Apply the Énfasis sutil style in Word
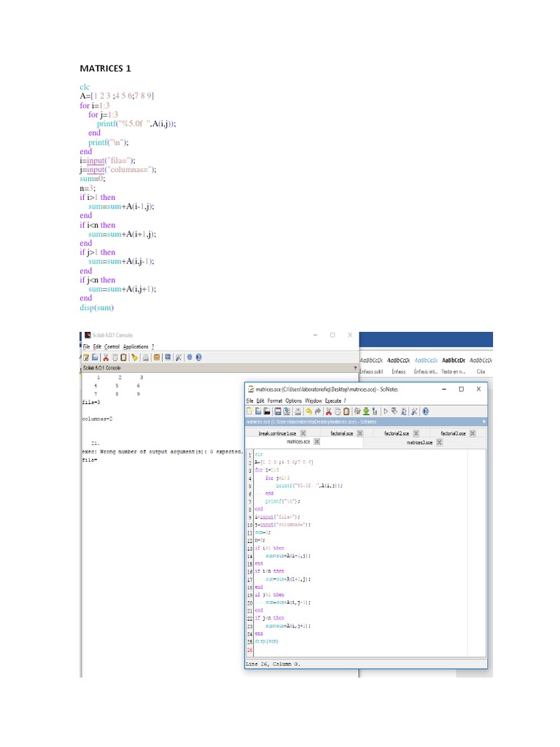 click(x=371, y=366)
